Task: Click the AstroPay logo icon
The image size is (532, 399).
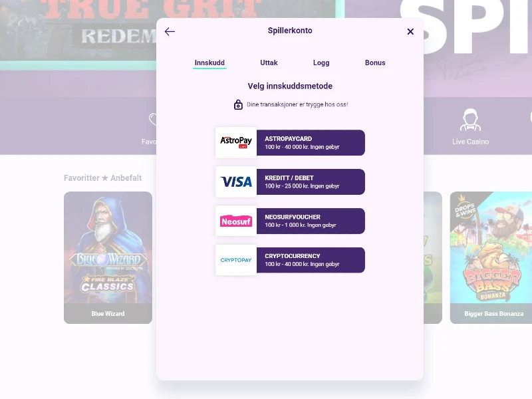Action: pos(236,142)
